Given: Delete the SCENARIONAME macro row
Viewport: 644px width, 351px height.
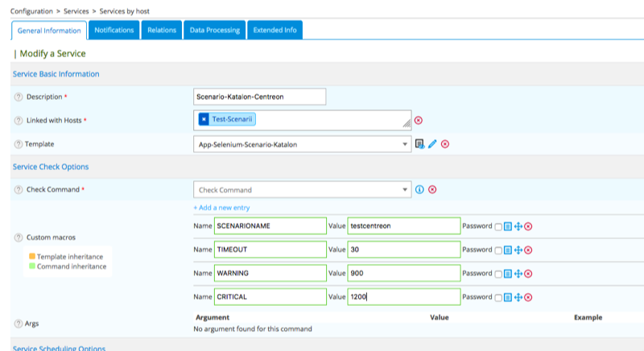Looking at the screenshot, I should pos(529,227).
